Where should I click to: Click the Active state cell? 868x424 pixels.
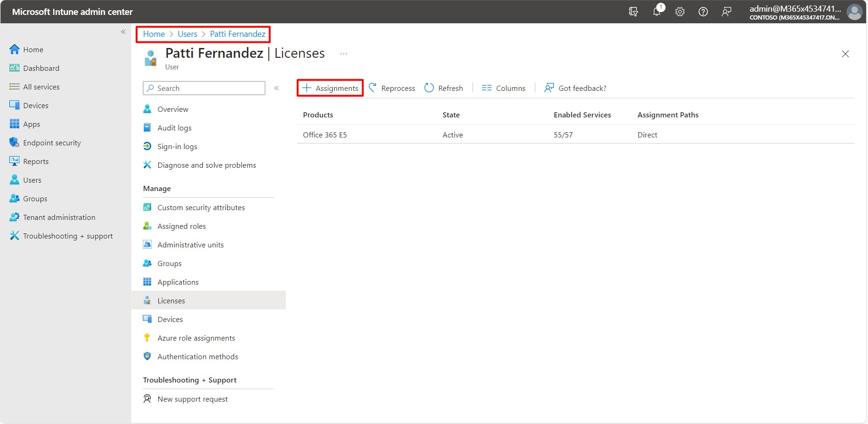(452, 135)
